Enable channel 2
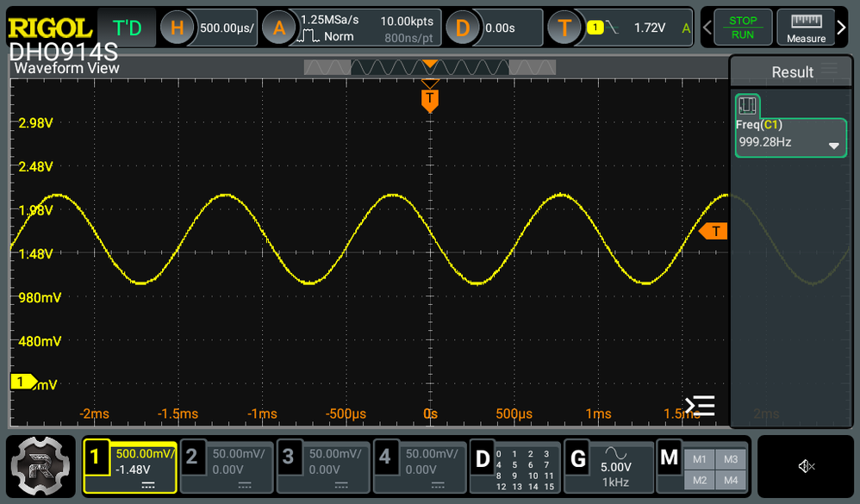Viewport: 860px width, 504px height. [191, 457]
